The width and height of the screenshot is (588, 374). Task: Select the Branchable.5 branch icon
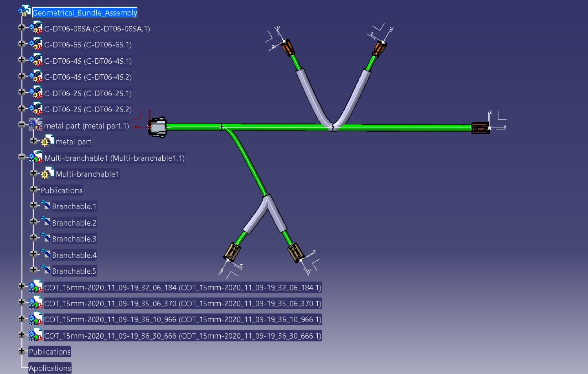46,270
